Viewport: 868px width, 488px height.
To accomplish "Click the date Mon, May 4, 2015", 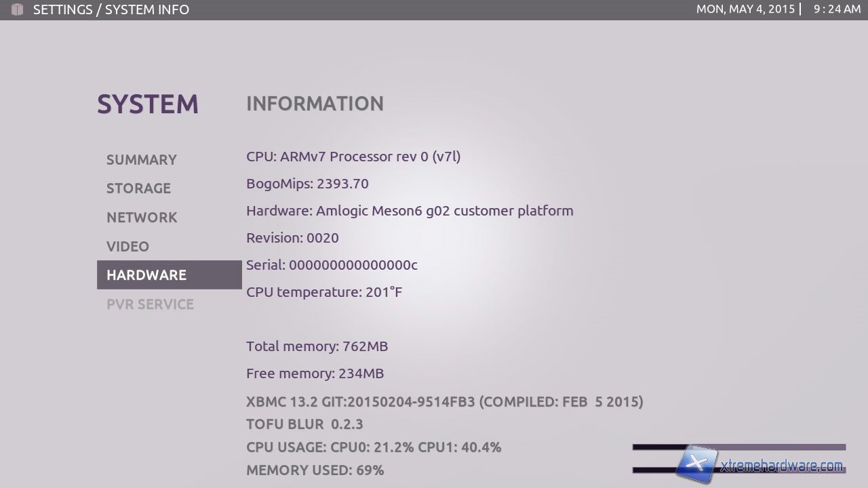I will 745,9.
